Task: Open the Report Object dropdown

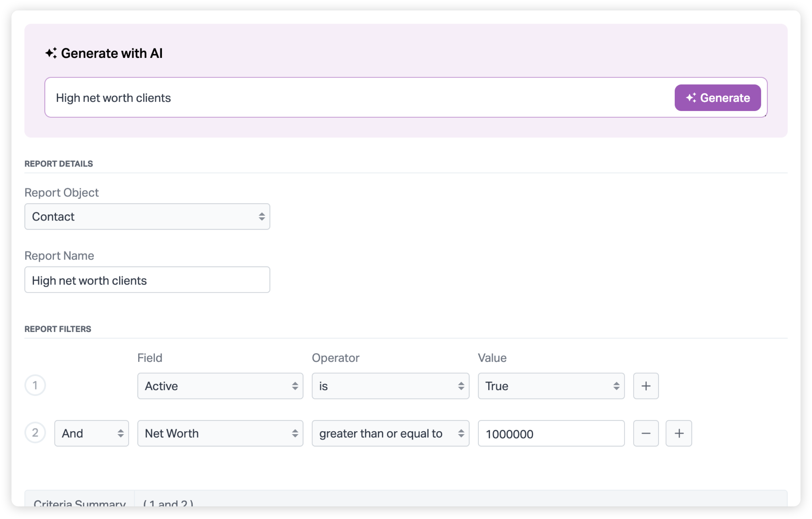Action: [147, 216]
